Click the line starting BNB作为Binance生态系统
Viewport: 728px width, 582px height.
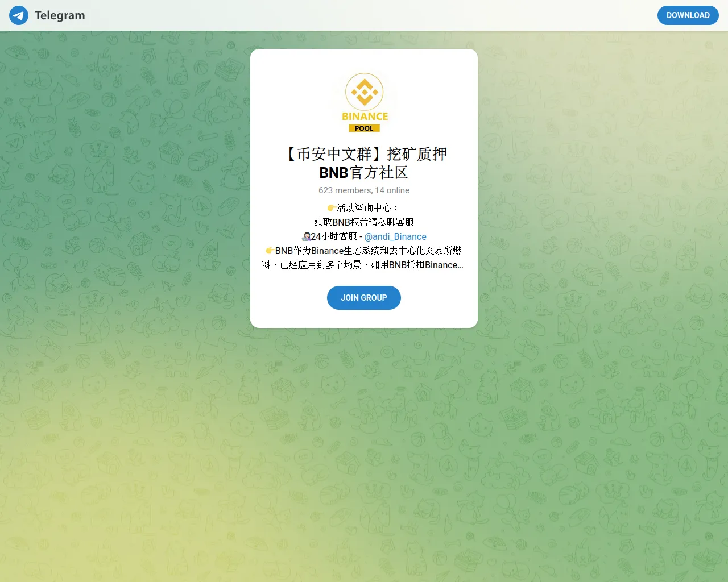[x=364, y=251]
